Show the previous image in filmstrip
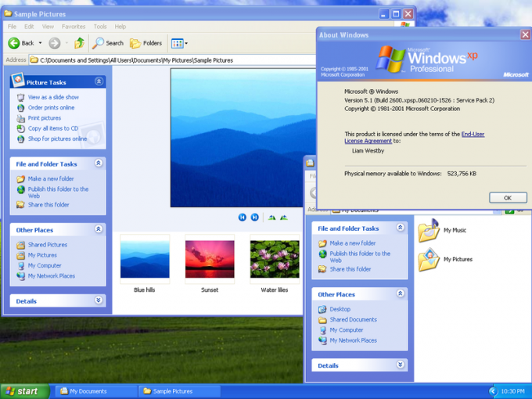Image resolution: width=532 pixels, height=399 pixels. (243, 217)
